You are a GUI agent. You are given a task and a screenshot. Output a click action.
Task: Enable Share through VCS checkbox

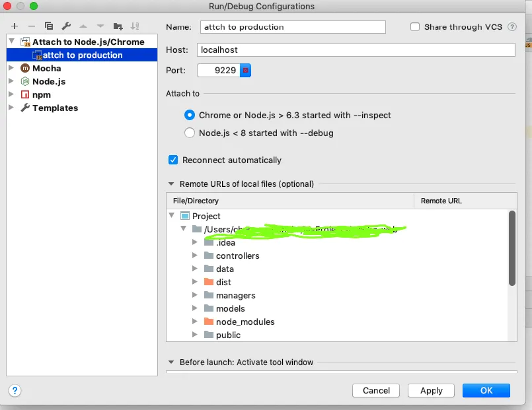(x=414, y=27)
